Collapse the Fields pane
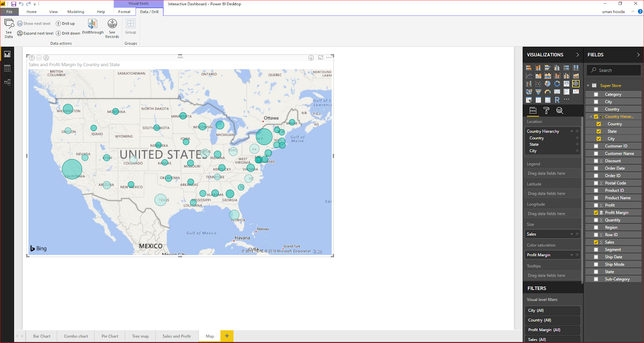 (x=638, y=55)
